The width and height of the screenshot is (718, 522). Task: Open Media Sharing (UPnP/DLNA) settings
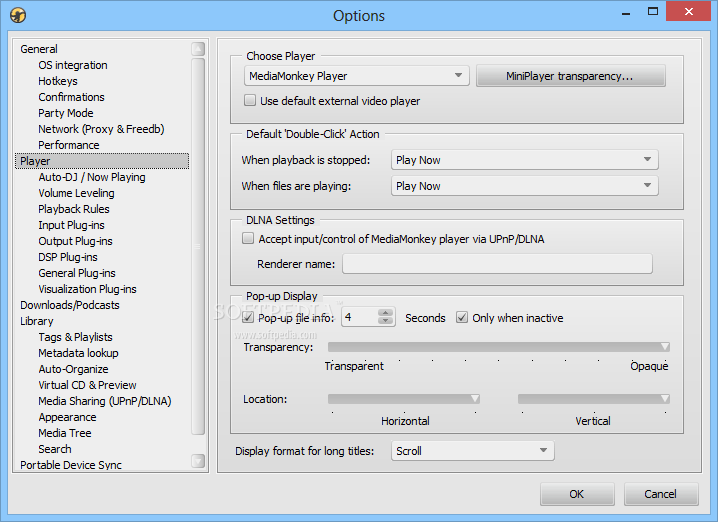[105, 402]
